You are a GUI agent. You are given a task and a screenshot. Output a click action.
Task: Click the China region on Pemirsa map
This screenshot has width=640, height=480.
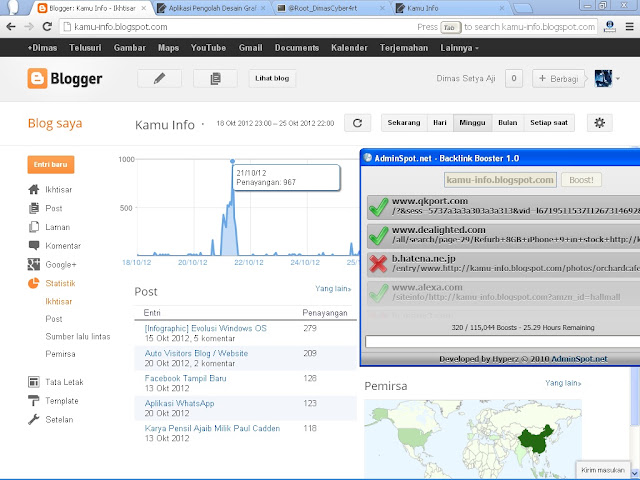pos(536,440)
